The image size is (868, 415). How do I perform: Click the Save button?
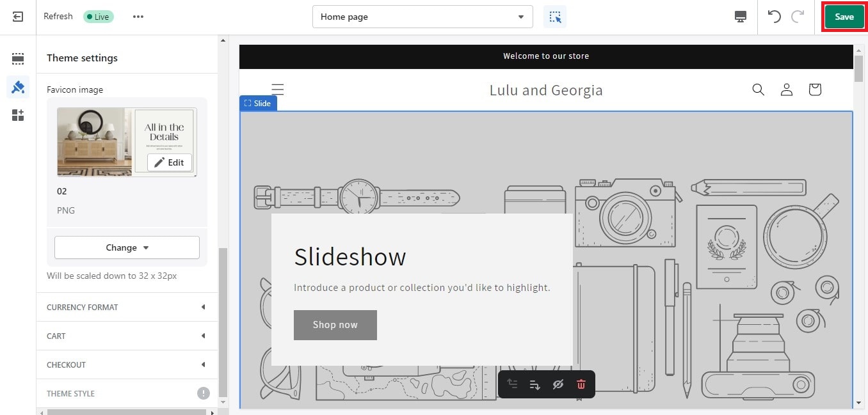844,17
